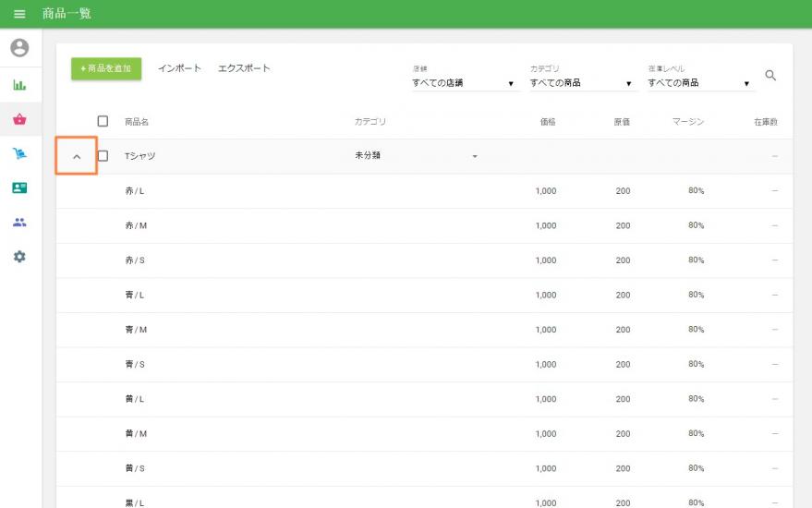Click the 80% margin of 赤 / S
The image size is (812, 508).
coord(696,260)
